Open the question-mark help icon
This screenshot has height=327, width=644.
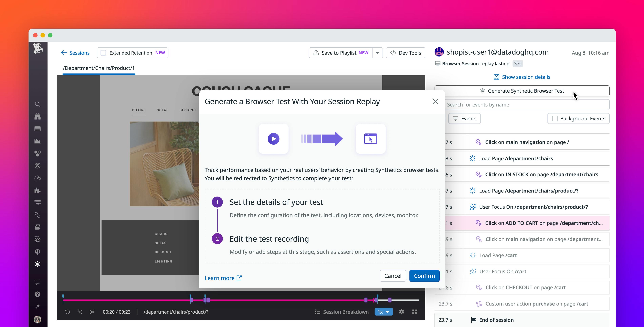click(x=37, y=294)
